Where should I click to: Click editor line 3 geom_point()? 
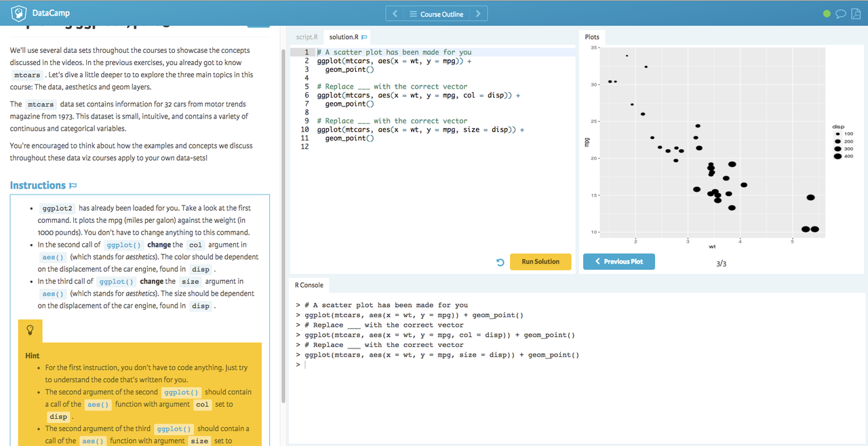point(349,70)
